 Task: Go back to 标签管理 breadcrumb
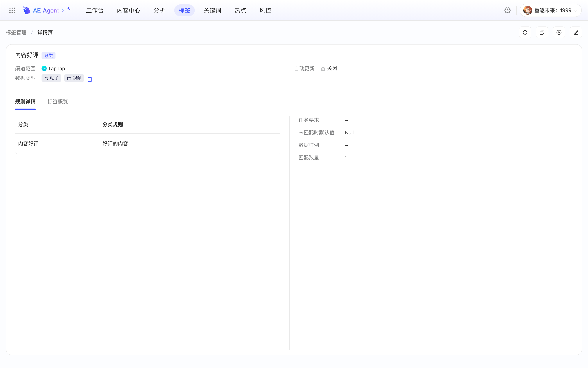(16, 32)
